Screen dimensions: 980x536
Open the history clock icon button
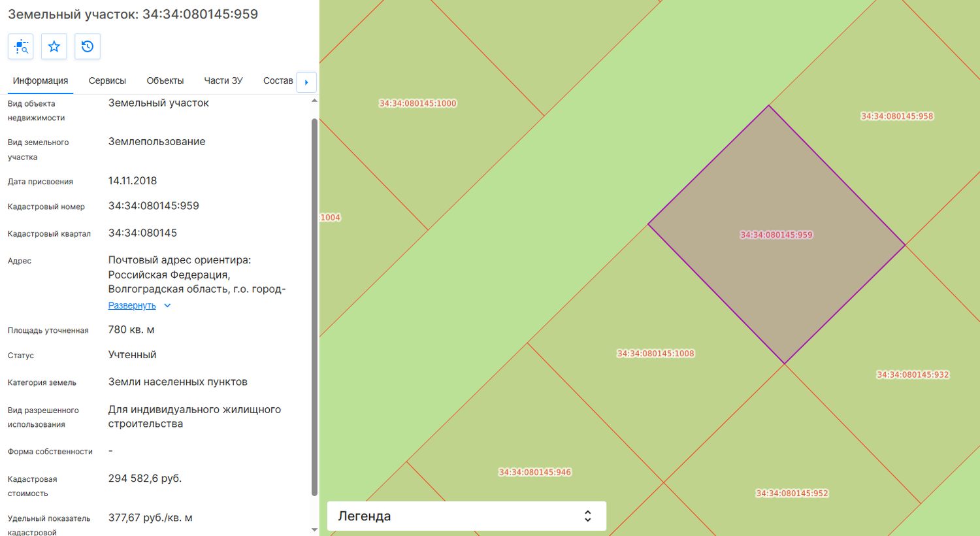click(88, 46)
